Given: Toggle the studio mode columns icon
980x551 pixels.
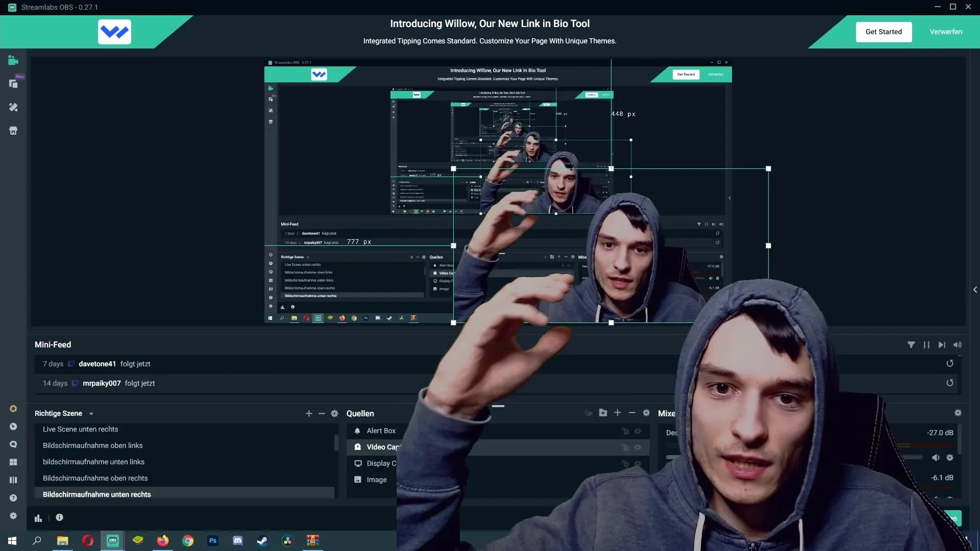Looking at the screenshot, I should [13, 480].
